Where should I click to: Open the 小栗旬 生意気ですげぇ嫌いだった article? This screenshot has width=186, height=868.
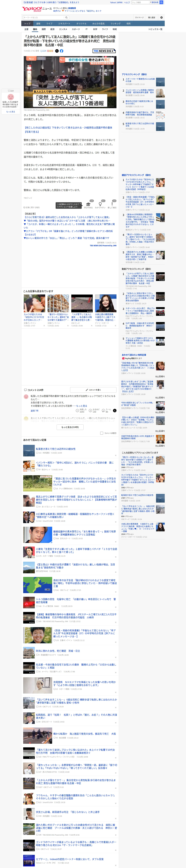[x=76, y=551]
